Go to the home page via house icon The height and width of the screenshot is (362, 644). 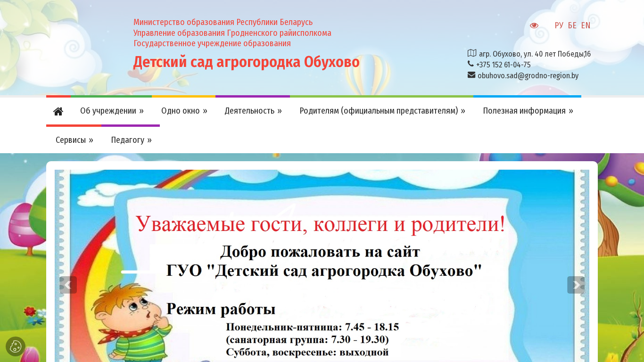click(x=58, y=111)
